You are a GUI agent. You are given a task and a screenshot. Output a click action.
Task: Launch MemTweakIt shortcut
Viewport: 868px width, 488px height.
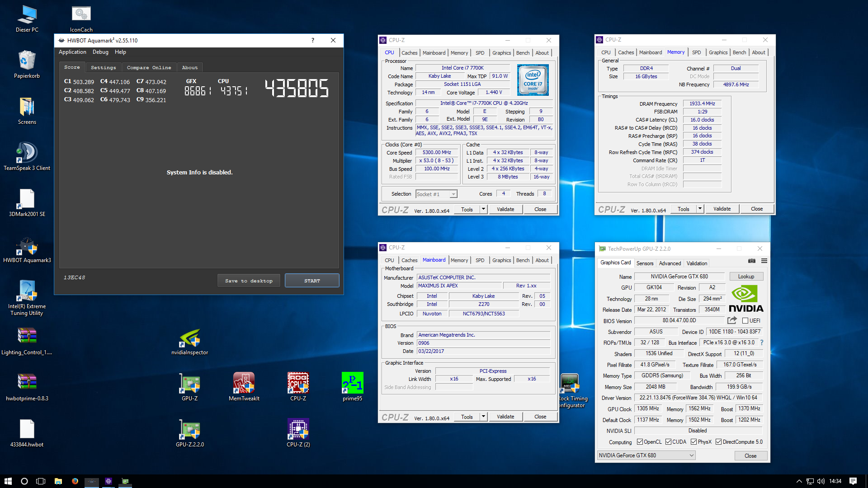pos(244,387)
